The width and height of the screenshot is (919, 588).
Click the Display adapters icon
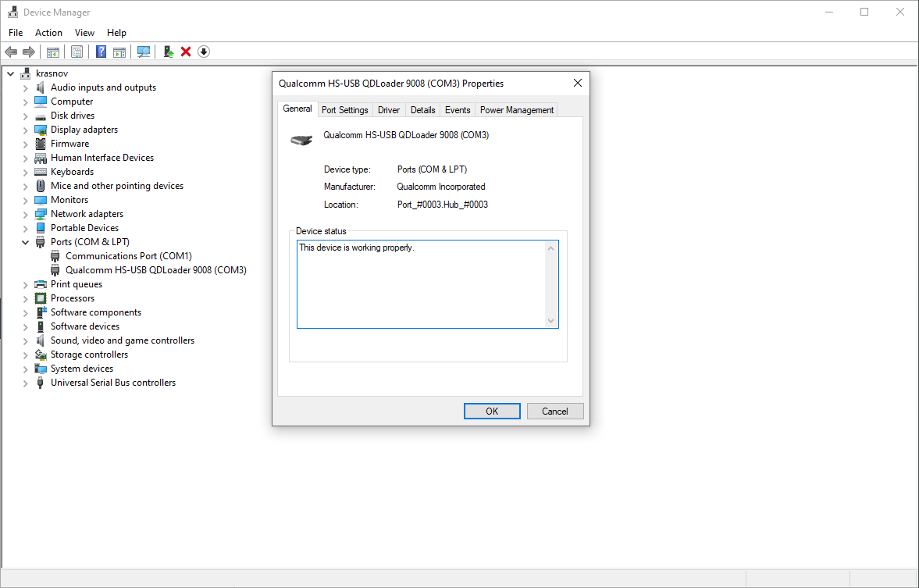[41, 130]
